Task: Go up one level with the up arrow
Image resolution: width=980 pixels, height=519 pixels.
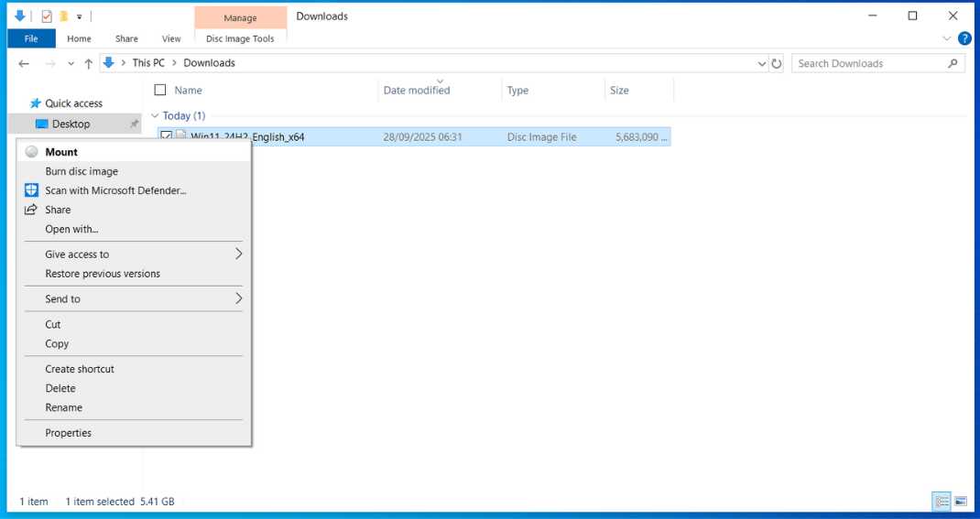Action: tap(88, 63)
